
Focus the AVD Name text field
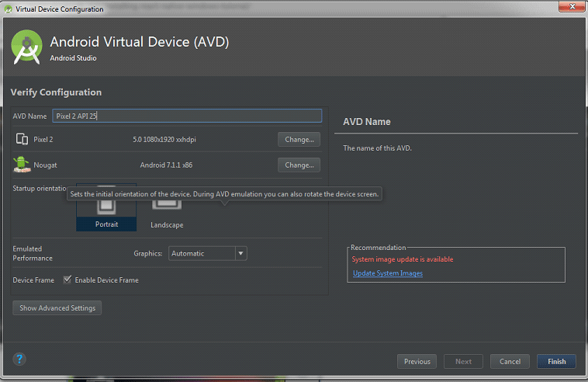(x=187, y=116)
